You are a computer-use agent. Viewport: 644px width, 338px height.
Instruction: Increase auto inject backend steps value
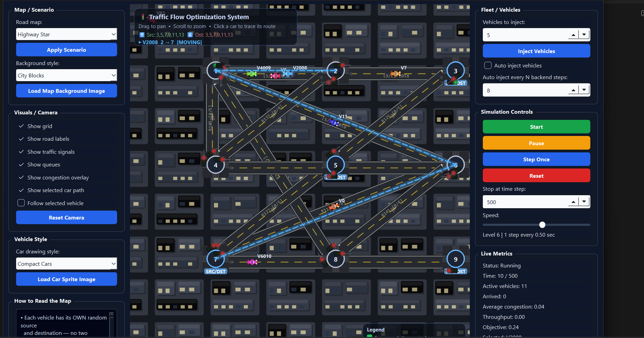[x=573, y=90]
